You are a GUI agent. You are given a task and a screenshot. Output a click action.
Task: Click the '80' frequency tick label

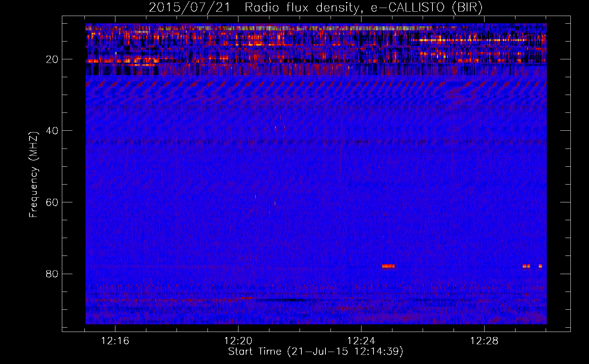pos(52,274)
